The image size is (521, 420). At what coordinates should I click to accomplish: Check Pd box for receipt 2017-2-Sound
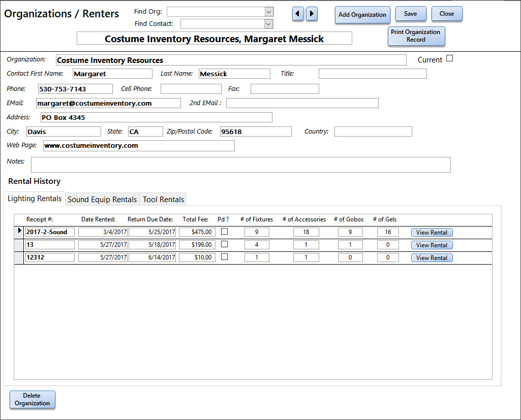click(224, 232)
